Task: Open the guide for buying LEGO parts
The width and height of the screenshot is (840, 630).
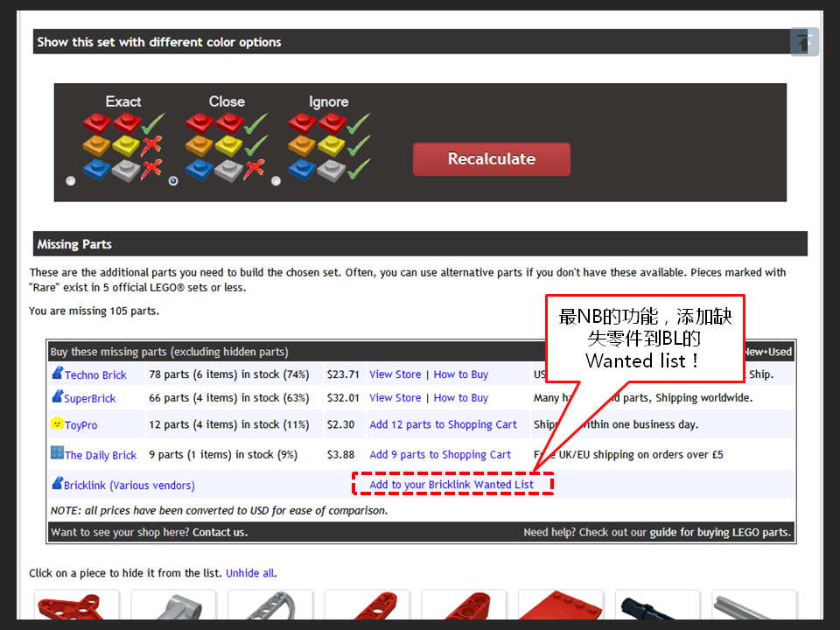Action: (x=719, y=533)
